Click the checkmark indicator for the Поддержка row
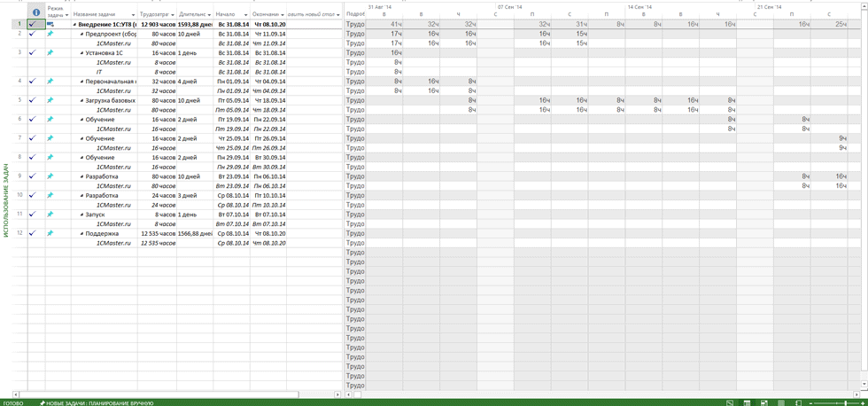Viewport: 868px width, 406px height. click(34, 233)
